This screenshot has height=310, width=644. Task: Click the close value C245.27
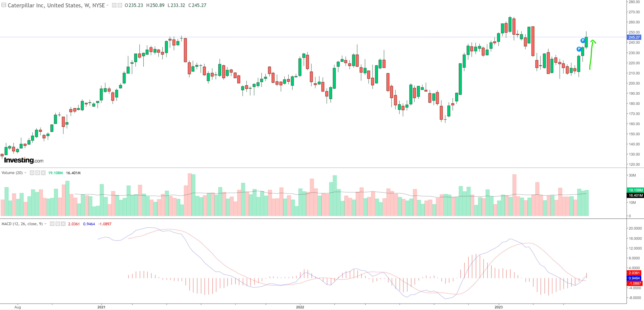197,5
